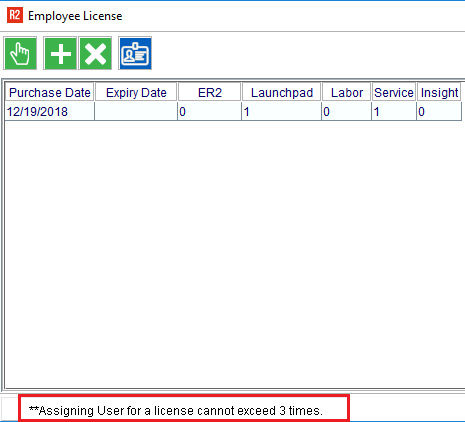Click the Launchpad cell with value 1
The width and height of the screenshot is (465, 422).
(x=282, y=111)
